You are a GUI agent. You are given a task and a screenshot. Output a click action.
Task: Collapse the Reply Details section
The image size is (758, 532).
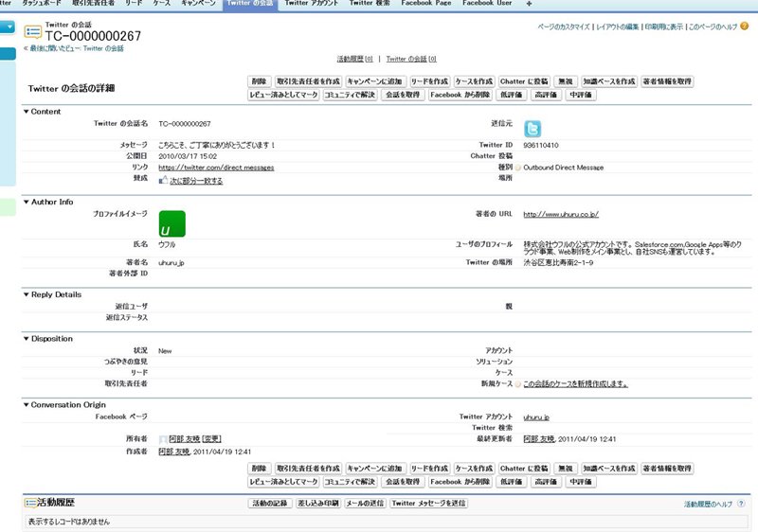[27, 294]
